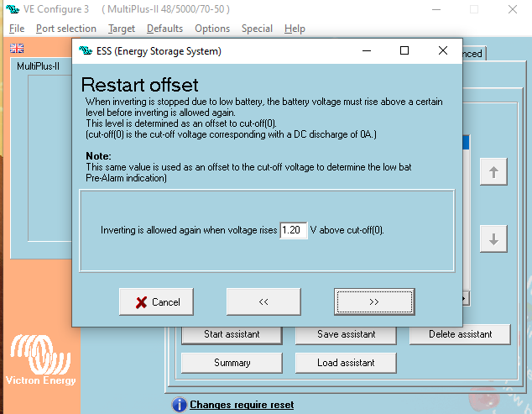Image resolution: width=532 pixels, height=414 pixels.
Task: Close the ESS dialog window
Action: tap(443, 51)
